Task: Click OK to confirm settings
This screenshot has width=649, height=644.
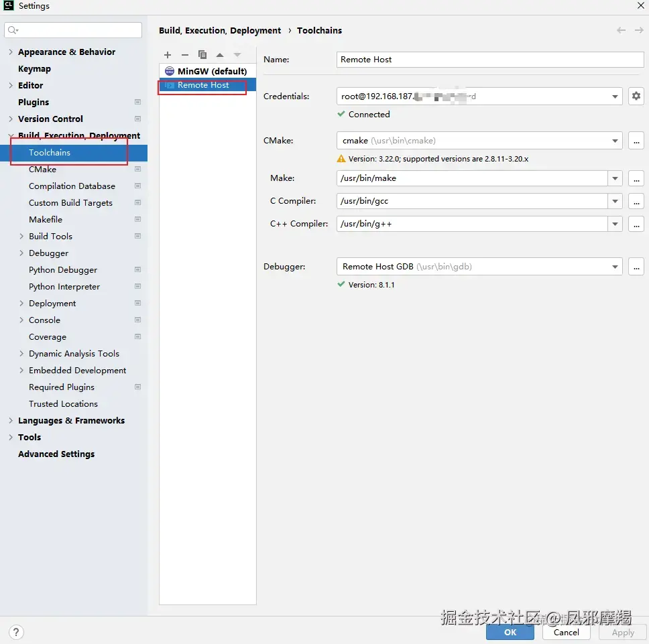Action: (x=510, y=633)
